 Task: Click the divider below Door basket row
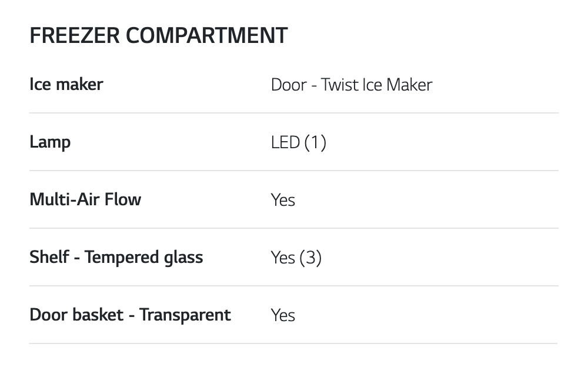point(294,343)
